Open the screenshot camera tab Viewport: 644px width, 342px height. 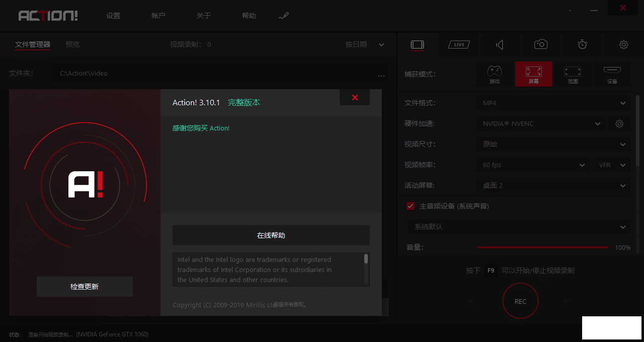(541, 44)
